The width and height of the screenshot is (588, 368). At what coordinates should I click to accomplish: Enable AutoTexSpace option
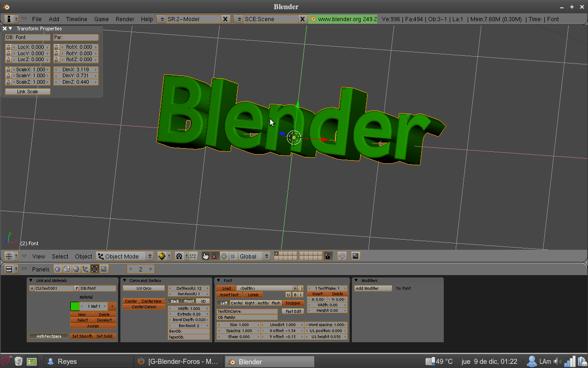coord(49,336)
